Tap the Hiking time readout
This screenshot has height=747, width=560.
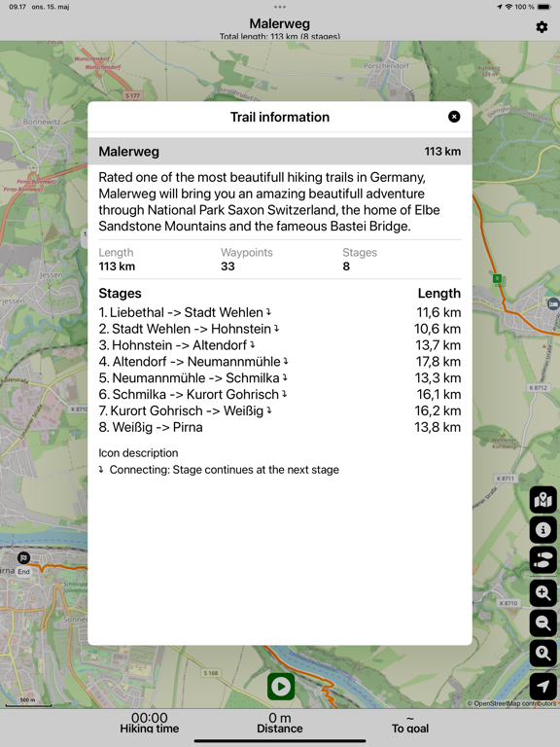pyautogui.click(x=150, y=723)
